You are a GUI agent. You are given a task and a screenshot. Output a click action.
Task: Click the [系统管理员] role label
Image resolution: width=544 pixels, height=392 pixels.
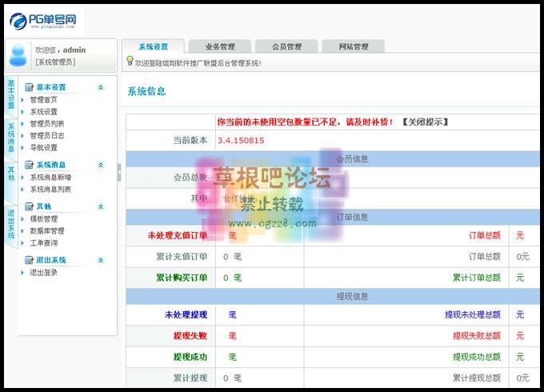(x=55, y=62)
